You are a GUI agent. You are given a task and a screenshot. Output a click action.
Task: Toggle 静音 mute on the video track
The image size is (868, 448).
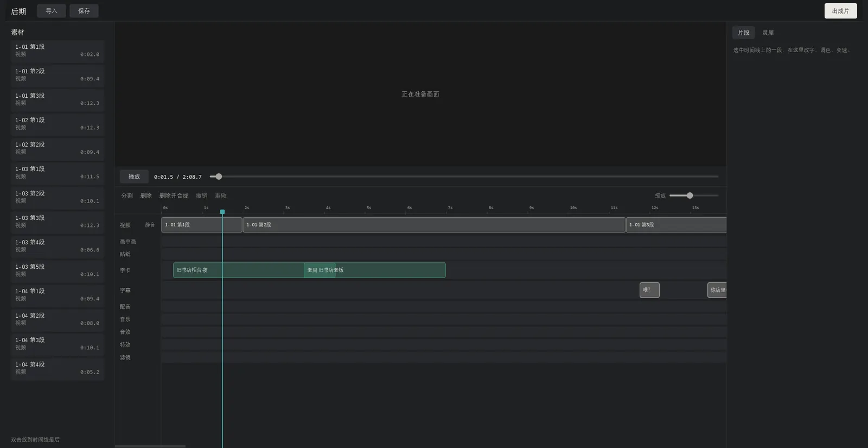click(150, 225)
